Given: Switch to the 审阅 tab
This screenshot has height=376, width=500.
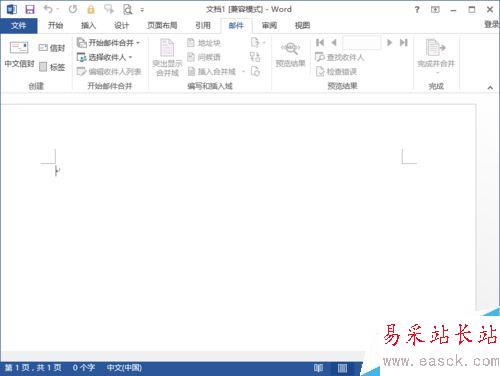Looking at the screenshot, I should 269,25.
